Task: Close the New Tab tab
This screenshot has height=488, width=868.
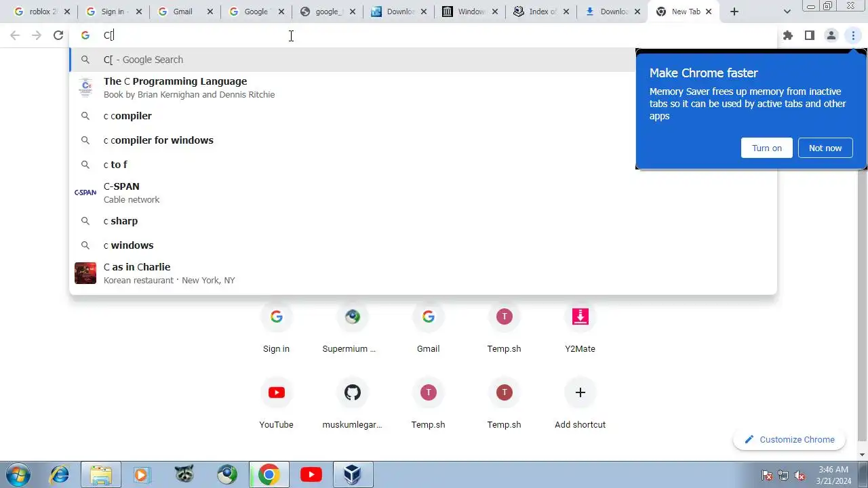Action: [x=709, y=12]
